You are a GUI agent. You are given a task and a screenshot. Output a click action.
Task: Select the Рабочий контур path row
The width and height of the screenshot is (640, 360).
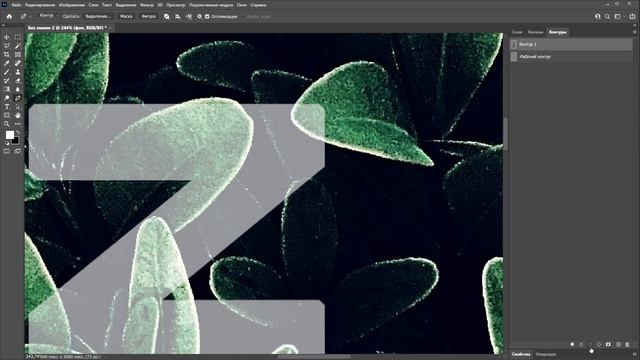point(571,57)
